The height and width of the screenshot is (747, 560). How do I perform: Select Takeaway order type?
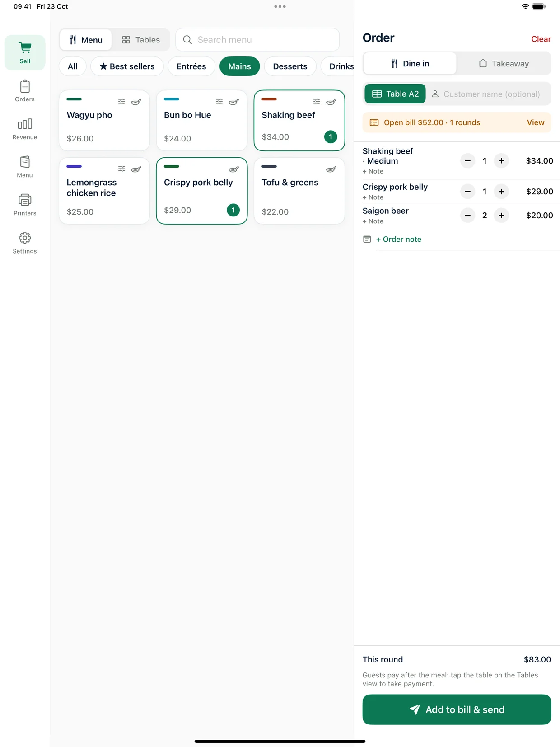pos(504,64)
